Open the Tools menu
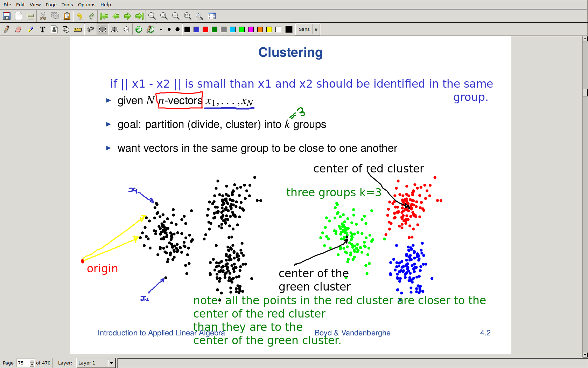Screen dimensions: 588x368 (67, 5)
